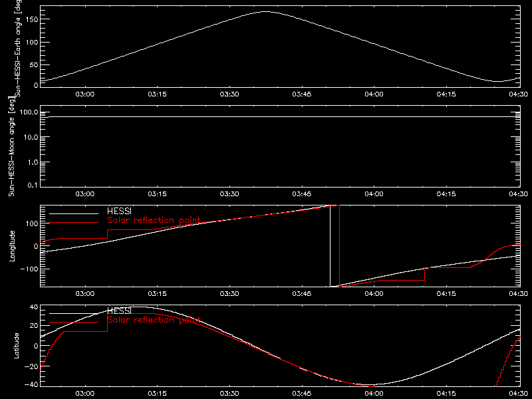Click the 10.0 tick label on Moon angle plot

[31, 137]
